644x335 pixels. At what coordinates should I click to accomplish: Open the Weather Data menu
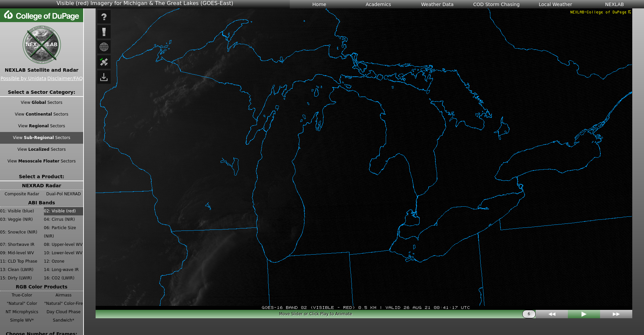click(437, 4)
